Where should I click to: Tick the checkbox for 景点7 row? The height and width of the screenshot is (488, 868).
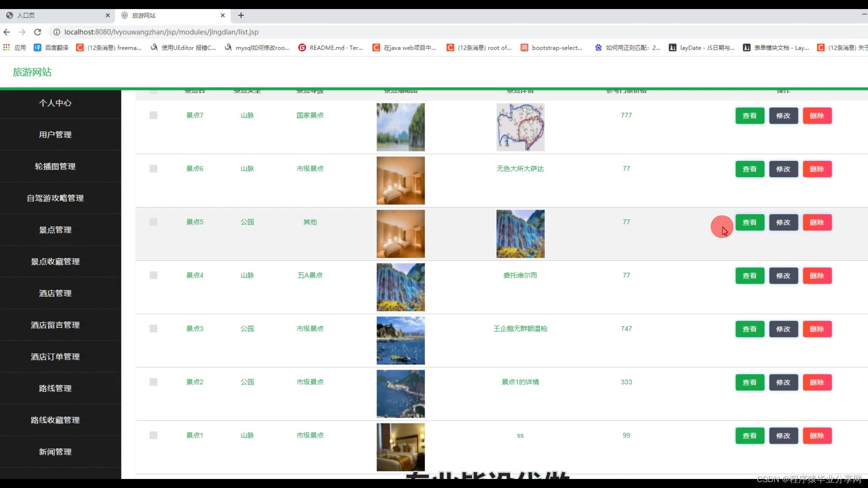153,115
